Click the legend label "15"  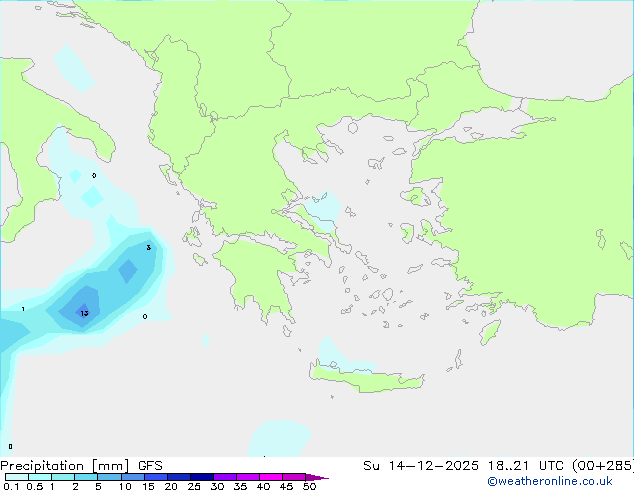pyautogui.click(x=148, y=486)
